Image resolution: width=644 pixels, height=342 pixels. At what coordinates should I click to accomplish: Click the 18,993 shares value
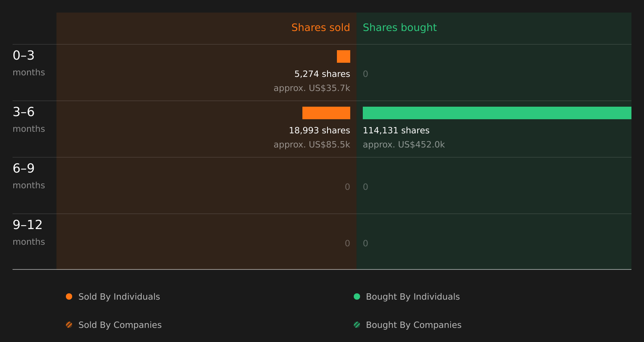[x=320, y=131]
